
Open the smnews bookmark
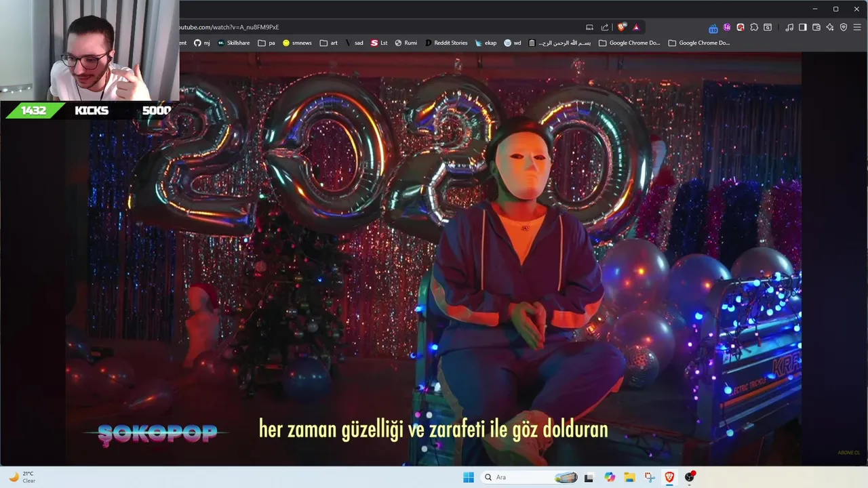[x=297, y=43]
